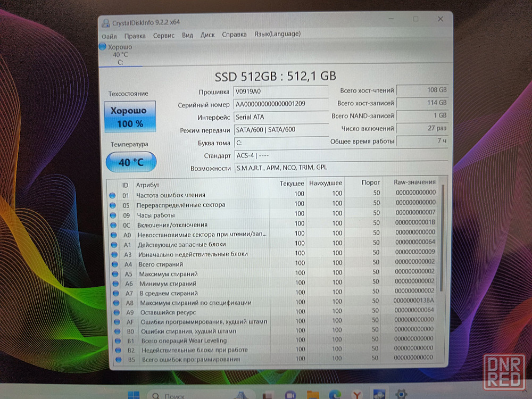Click the status dot for A5 Максимум стираний
The width and height of the screenshot is (532, 399).
pos(115,274)
